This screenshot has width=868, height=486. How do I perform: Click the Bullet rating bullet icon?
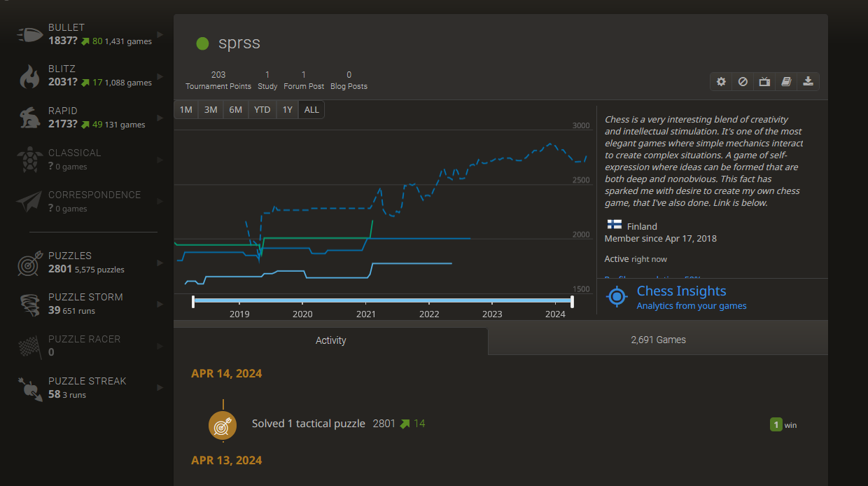coord(30,35)
